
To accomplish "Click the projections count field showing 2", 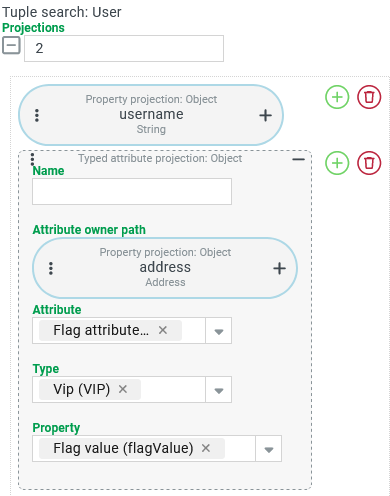I will point(124,49).
